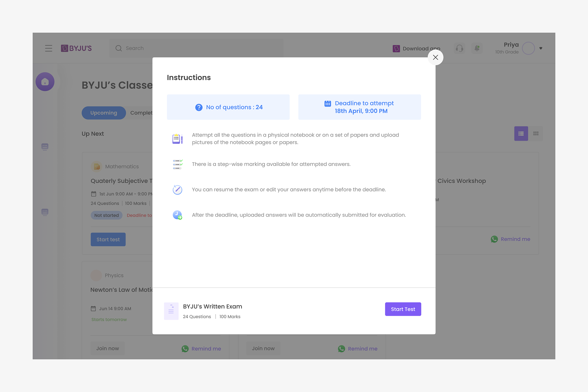The width and height of the screenshot is (588, 392).
Task: Click the 10th Grade label
Action: coord(507,52)
